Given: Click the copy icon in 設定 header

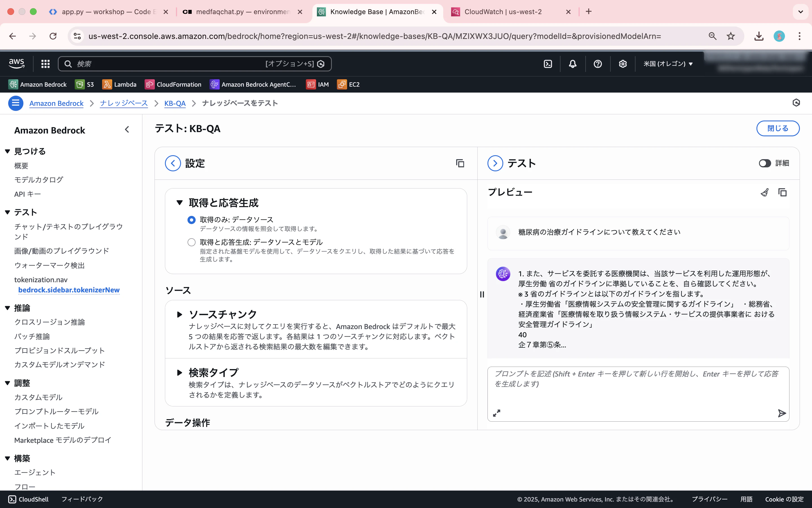Looking at the screenshot, I should pyautogui.click(x=460, y=163).
